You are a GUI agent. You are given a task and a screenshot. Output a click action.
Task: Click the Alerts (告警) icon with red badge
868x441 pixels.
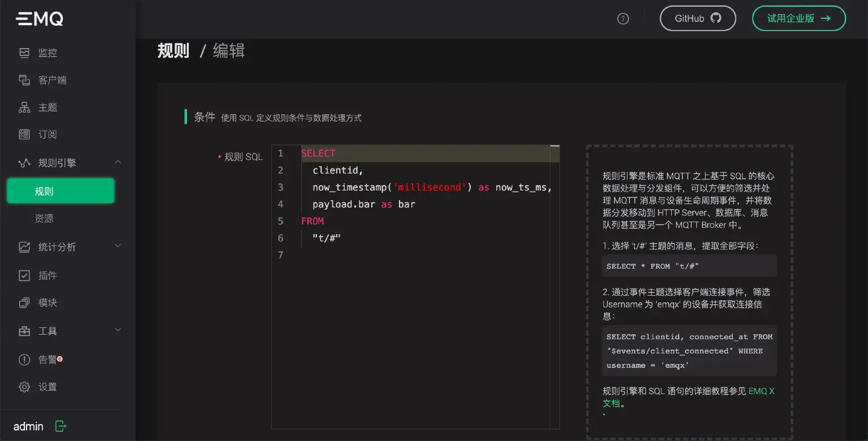[x=24, y=359]
